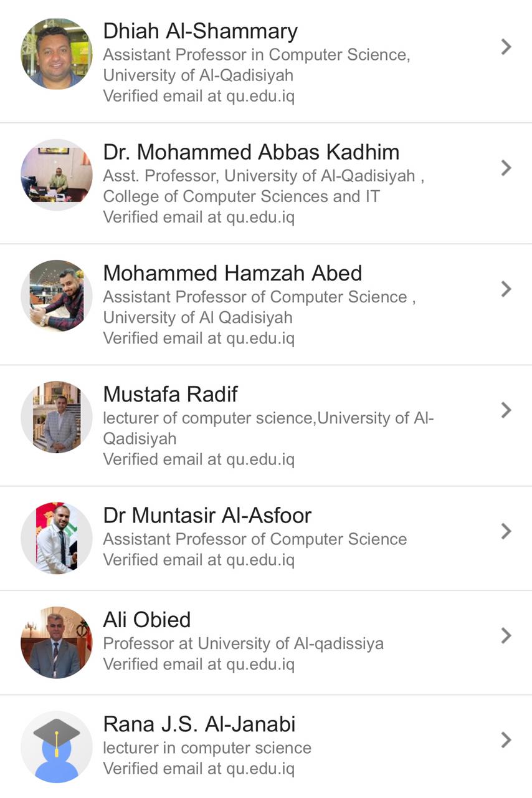The width and height of the screenshot is (532, 798).
Task: Open the Rana J.S. Al-Janabi name link
Action: pos(199,724)
